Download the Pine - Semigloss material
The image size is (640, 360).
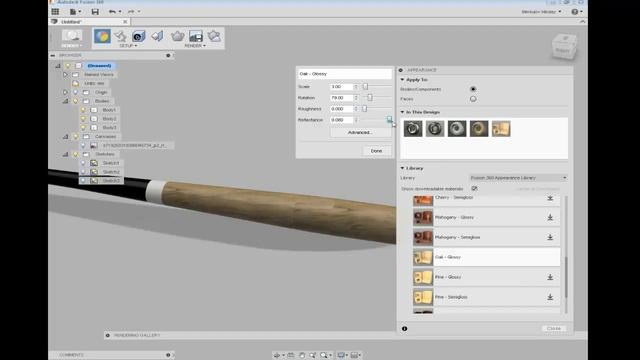(x=550, y=297)
